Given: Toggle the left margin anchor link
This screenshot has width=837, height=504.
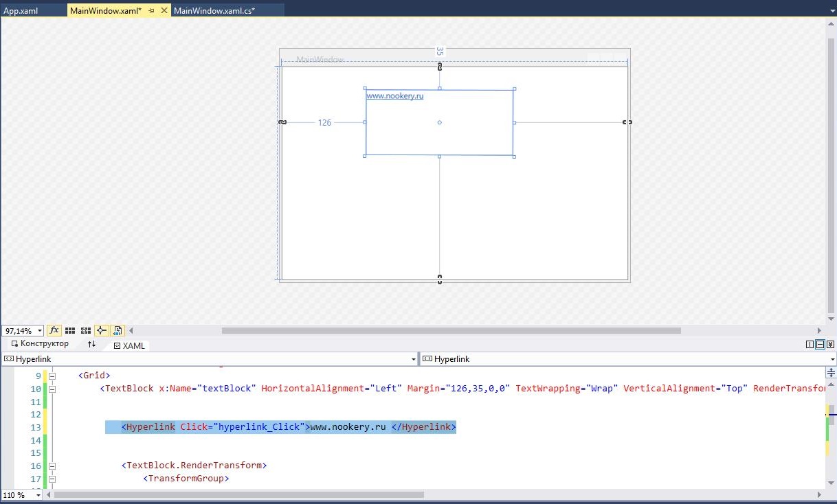Looking at the screenshot, I should point(282,122).
